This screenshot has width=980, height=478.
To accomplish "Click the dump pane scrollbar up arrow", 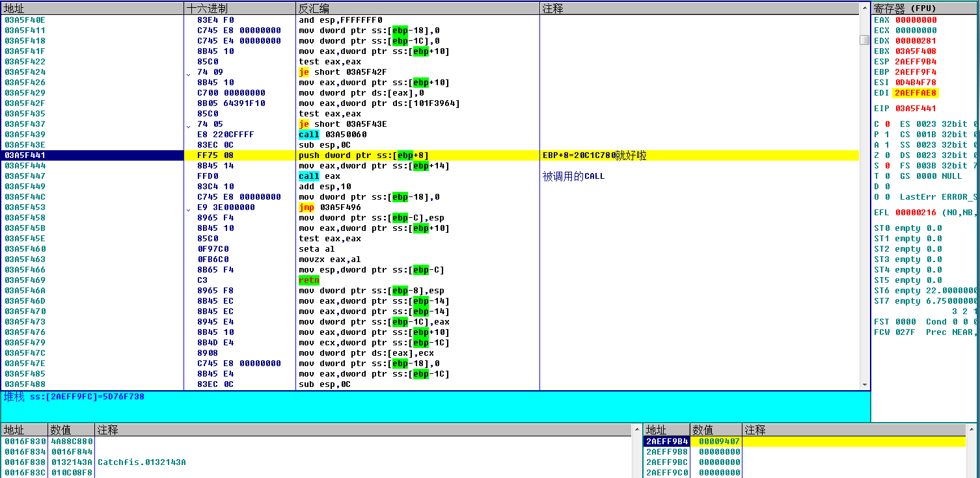I will [636, 429].
